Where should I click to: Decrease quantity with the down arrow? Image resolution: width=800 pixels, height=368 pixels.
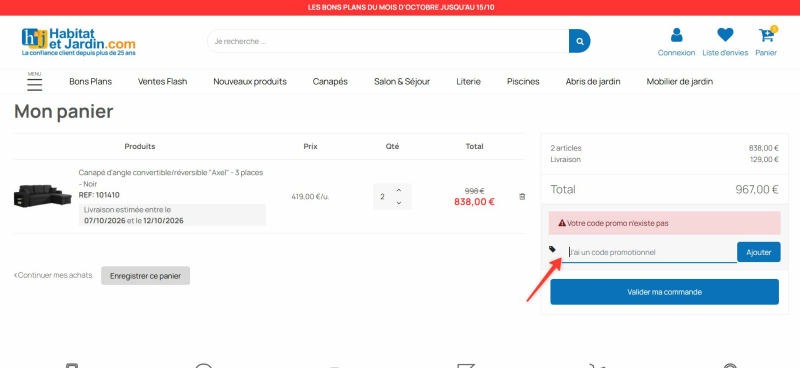[399, 203]
